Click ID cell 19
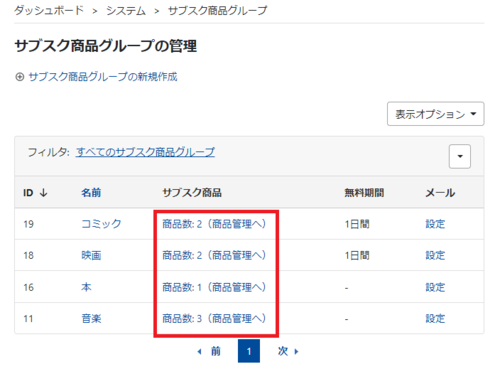The width and height of the screenshot is (500, 374). [29, 224]
